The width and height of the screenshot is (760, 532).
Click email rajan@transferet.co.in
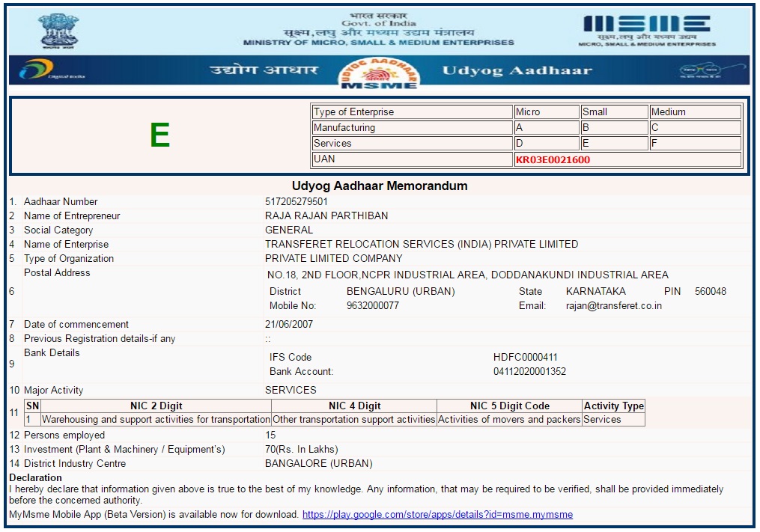(x=614, y=306)
